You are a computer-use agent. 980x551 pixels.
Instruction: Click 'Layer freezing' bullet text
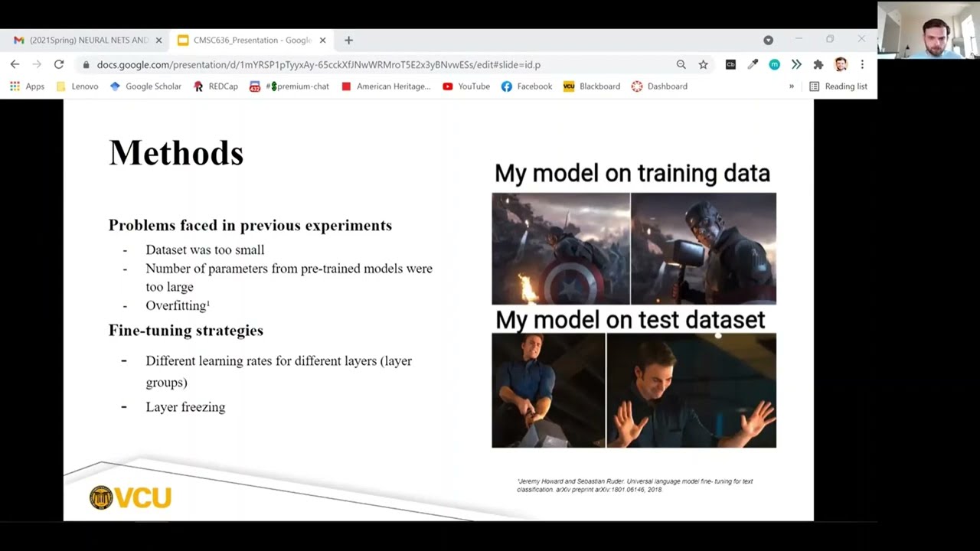pos(185,407)
